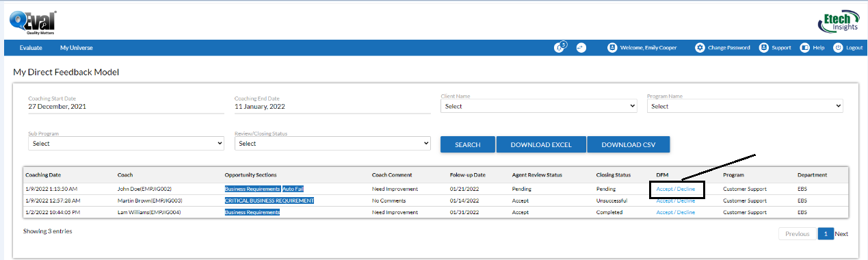Open the Program Name dropdown
This screenshot has width=868, height=260.
tap(745, 106)
